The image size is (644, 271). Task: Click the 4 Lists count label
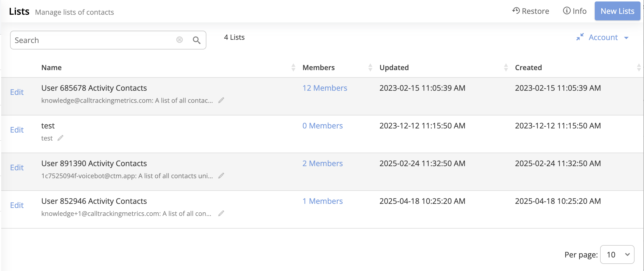pyautogui.click(x=234, y=37)
